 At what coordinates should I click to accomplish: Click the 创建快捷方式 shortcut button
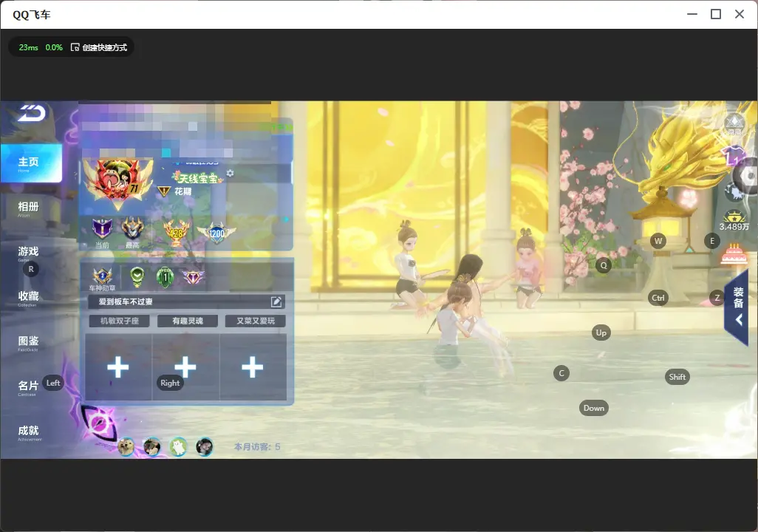coord(99,47)
